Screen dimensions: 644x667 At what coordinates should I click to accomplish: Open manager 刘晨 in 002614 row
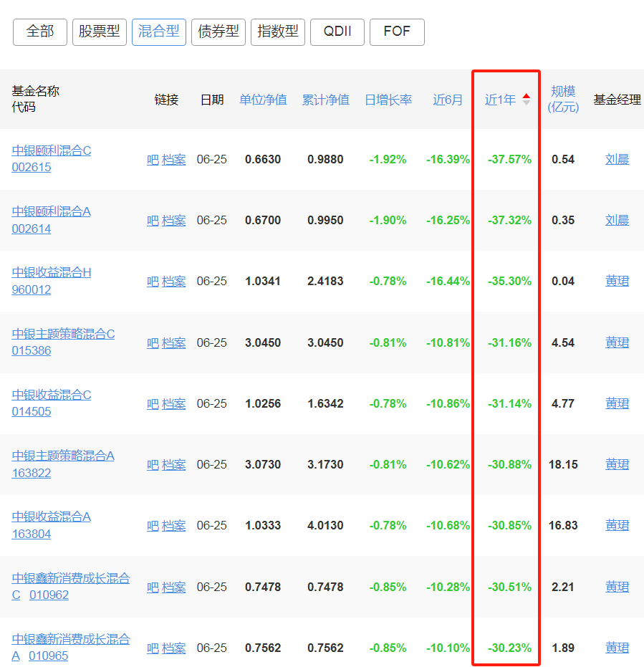click(x=617, y=221)
